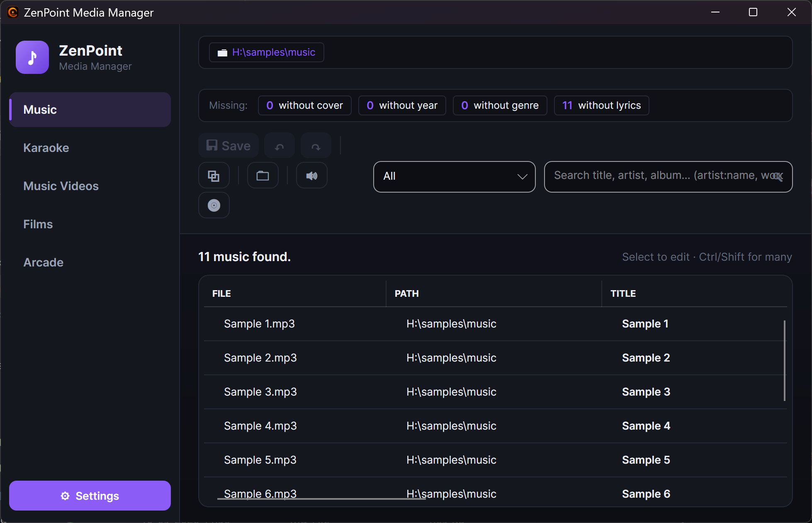Click the duplicate squares toolbar icon
Screen dimensions: 812x523
214,176
